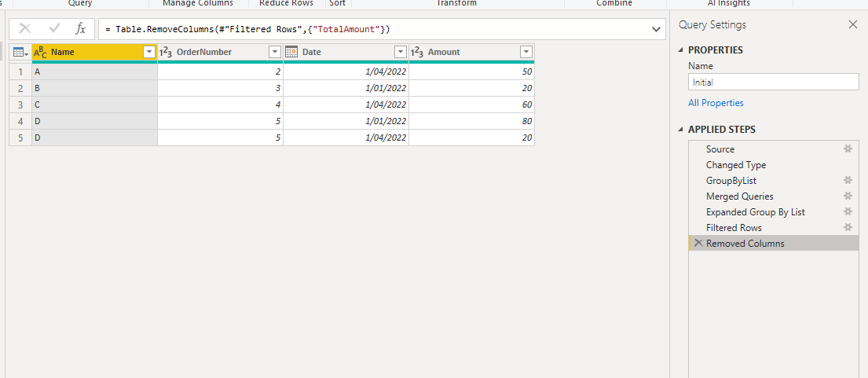The image size is (868, 378).
Task: Open the table menu icon in grid corner
Action: (x=20, y=52)
